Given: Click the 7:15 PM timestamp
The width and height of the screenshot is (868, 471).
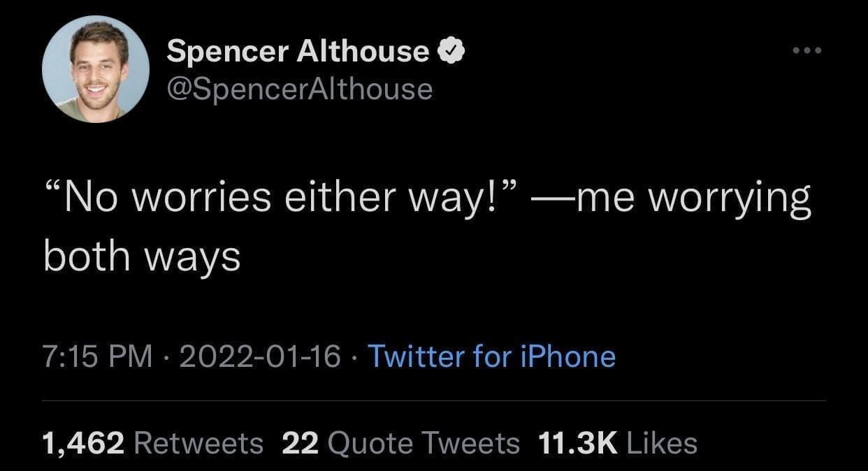Looking at the screenshot, I should point(97,356).
